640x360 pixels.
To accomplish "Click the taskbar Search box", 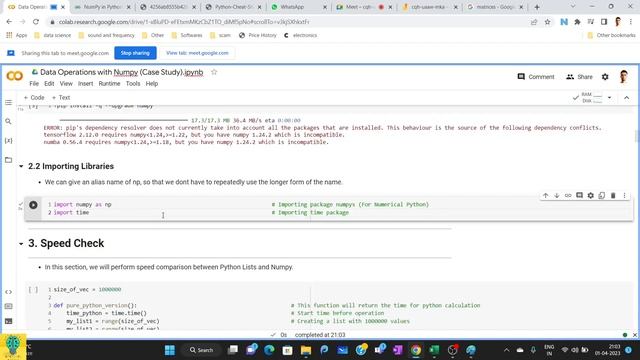I will click(x=202, y=350).
